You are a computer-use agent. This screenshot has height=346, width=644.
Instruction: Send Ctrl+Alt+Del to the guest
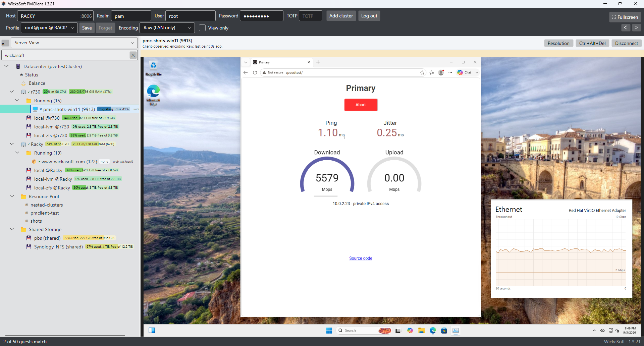(592, 43)
